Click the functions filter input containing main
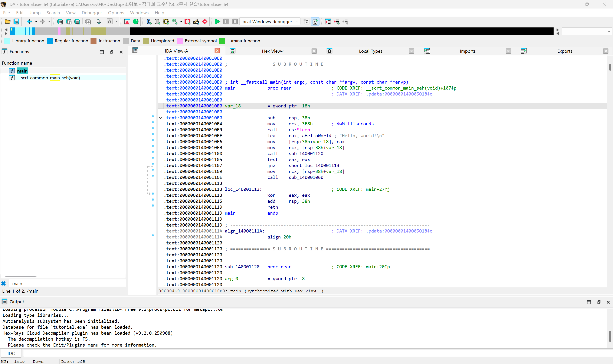This screenshot has height=364, width=613. coord(67,283)
